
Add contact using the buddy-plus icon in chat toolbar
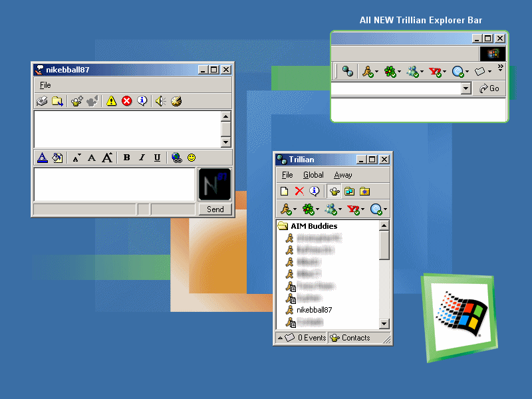(76, 101)
